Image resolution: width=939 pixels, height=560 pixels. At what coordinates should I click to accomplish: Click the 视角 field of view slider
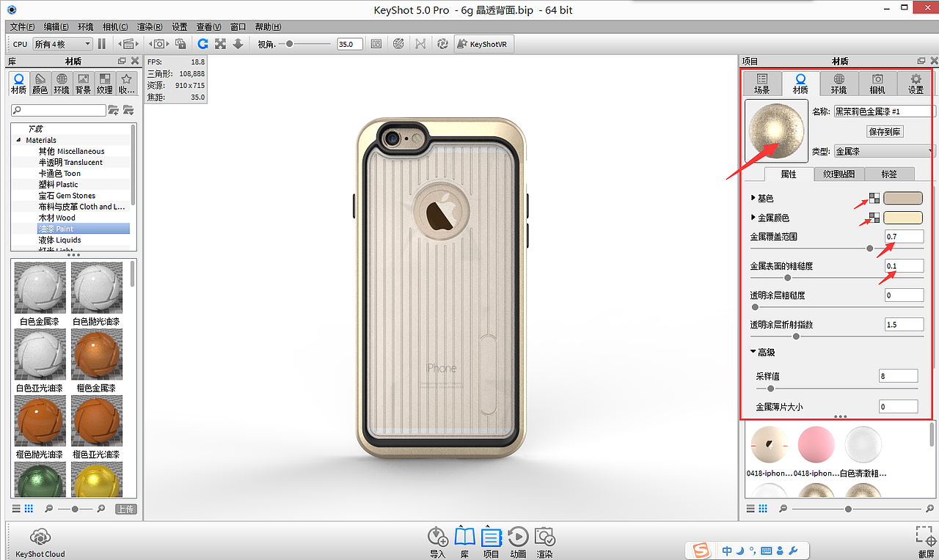(306, 44)
